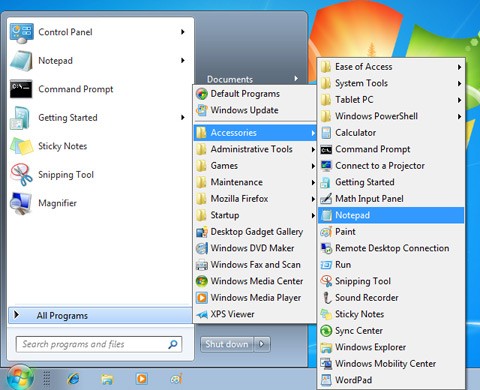Open the Shut down options arrow
Viewport: 480px width, 390px height.
tap(262, 344)
